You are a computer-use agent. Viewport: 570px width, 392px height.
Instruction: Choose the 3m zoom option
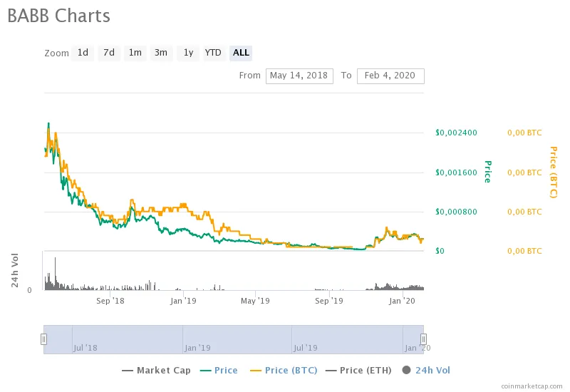pos(161,53)
